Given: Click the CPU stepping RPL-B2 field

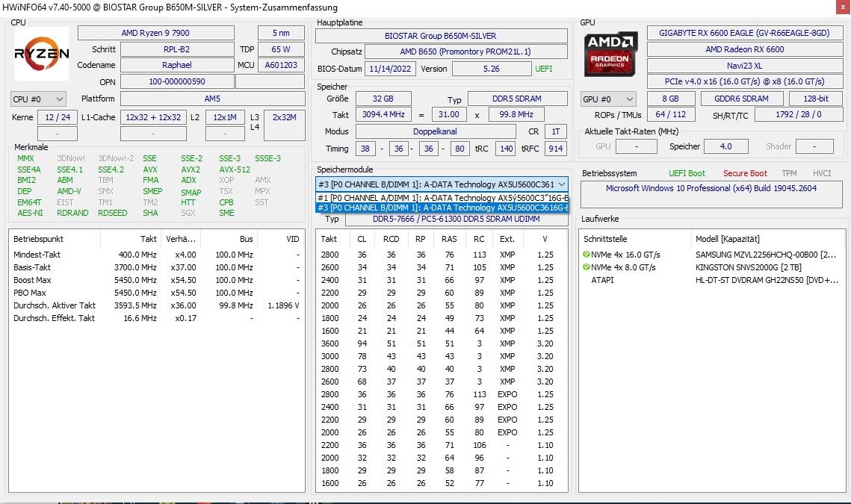Looking at the screenshot, I should pos(177,49).
